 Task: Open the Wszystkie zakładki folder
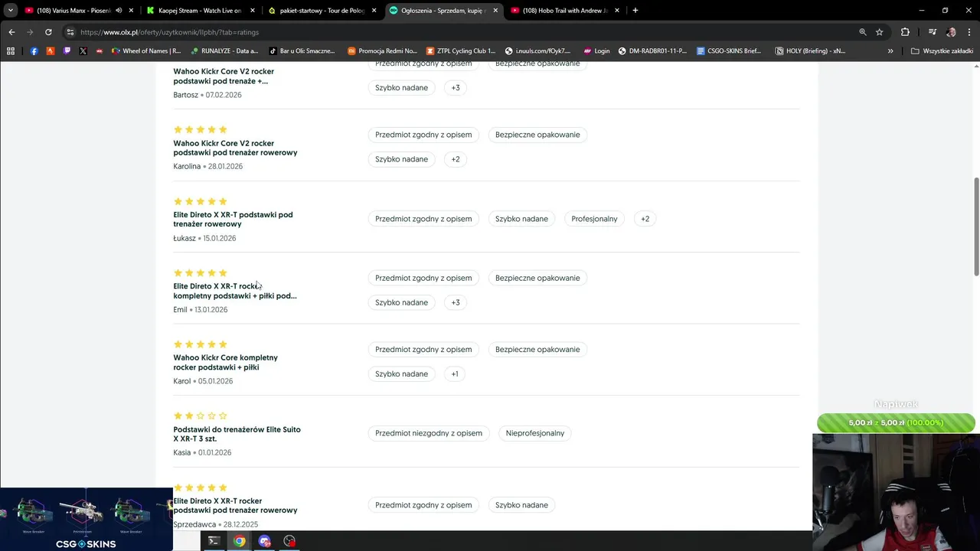[x=942, y=51]
